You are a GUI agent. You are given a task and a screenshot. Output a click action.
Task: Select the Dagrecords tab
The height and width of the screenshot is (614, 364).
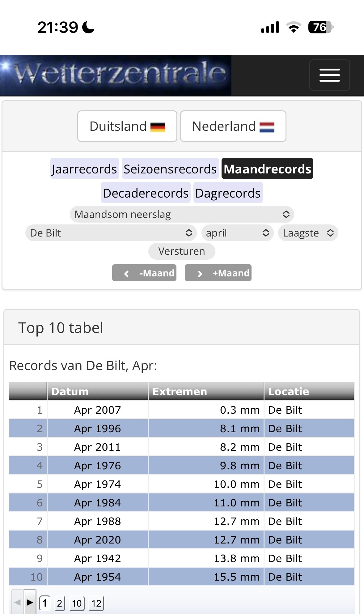228,193
